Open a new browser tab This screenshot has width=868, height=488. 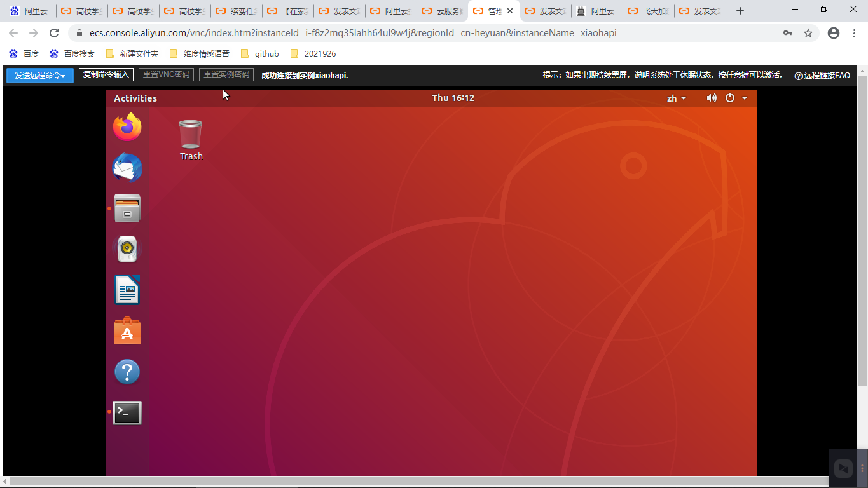(x=740, y=11)
